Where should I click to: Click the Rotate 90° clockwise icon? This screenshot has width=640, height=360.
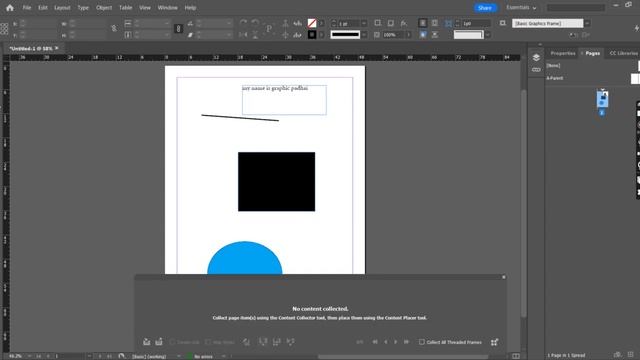(x=243, y=23)
